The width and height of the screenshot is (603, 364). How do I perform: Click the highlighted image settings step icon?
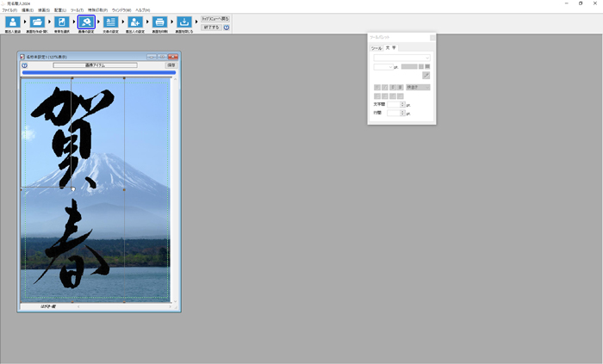pos(86,22)
